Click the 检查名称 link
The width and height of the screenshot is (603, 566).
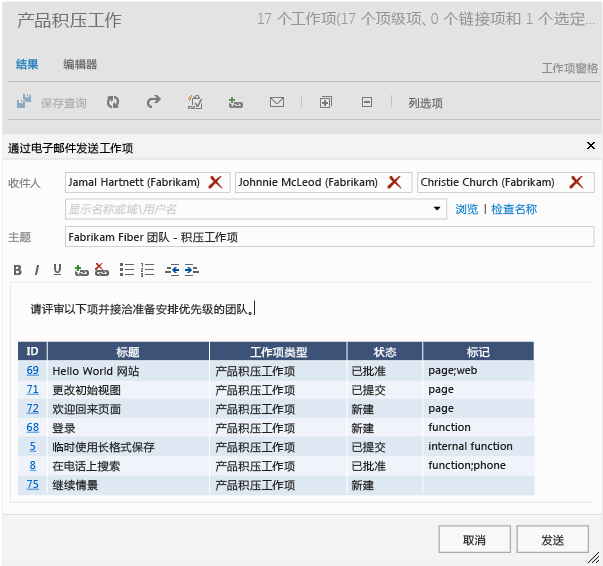514,209
